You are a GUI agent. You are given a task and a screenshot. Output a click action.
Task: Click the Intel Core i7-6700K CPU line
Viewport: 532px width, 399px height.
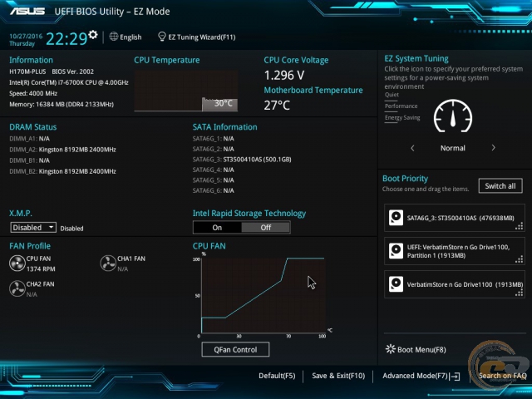tap(69, 82)
